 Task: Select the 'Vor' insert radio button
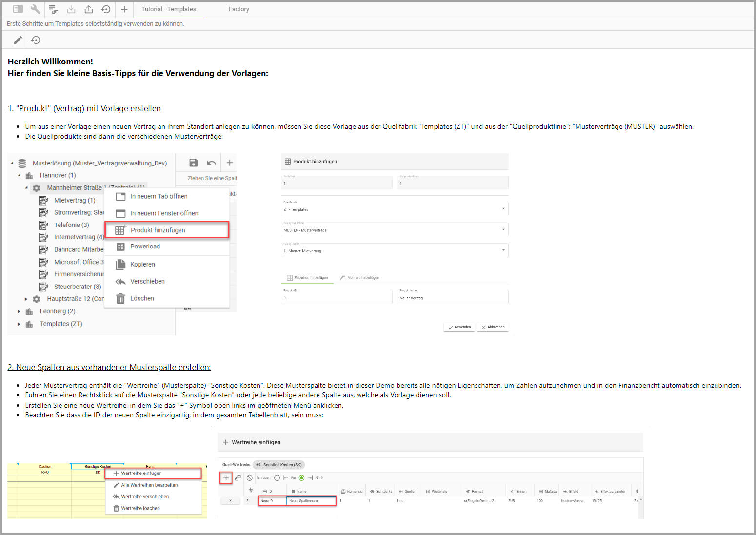click(277, 478)
